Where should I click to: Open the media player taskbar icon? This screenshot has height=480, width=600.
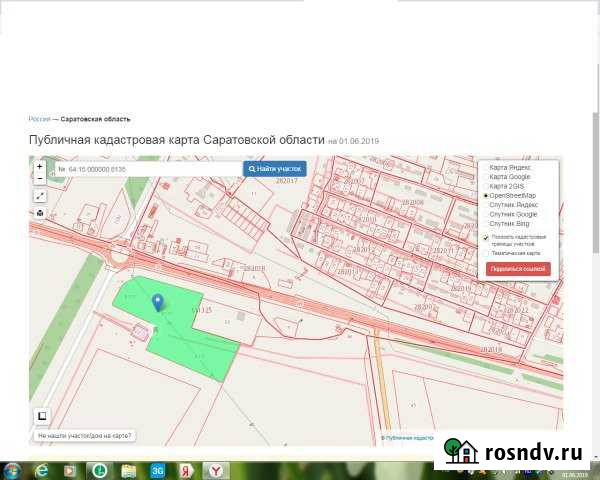[69, 471]
